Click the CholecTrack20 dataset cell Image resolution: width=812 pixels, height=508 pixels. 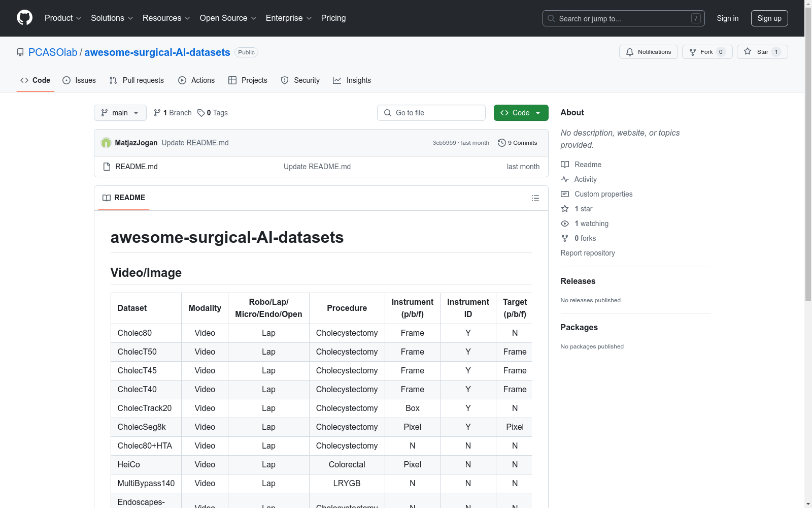pyautogui.click(x=146, y=408)
